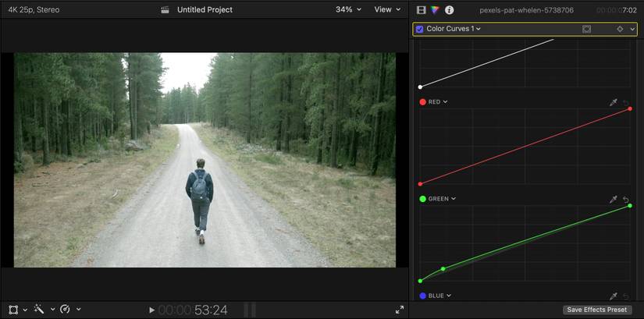Open the Video inspector tab
This screenshot has height=319, width=644.
point(421,10)
